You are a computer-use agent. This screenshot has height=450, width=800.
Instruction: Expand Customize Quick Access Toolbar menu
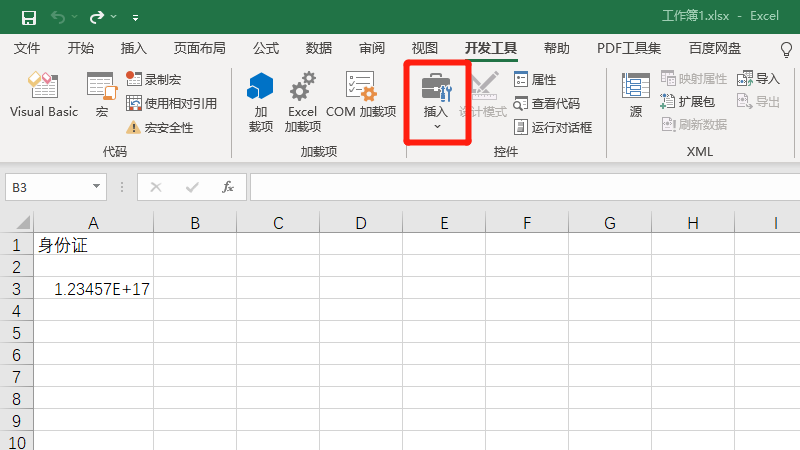pyautogui.click(x=135, y=17)
